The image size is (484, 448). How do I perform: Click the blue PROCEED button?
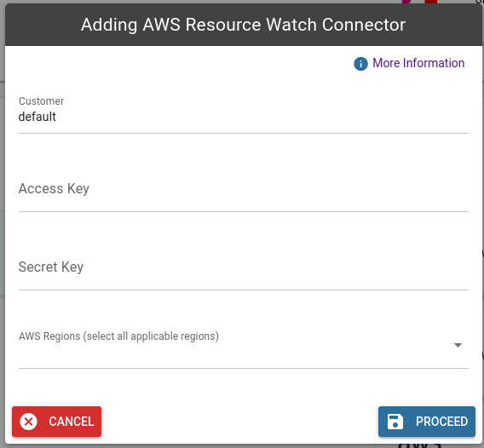tap(427, 422)
